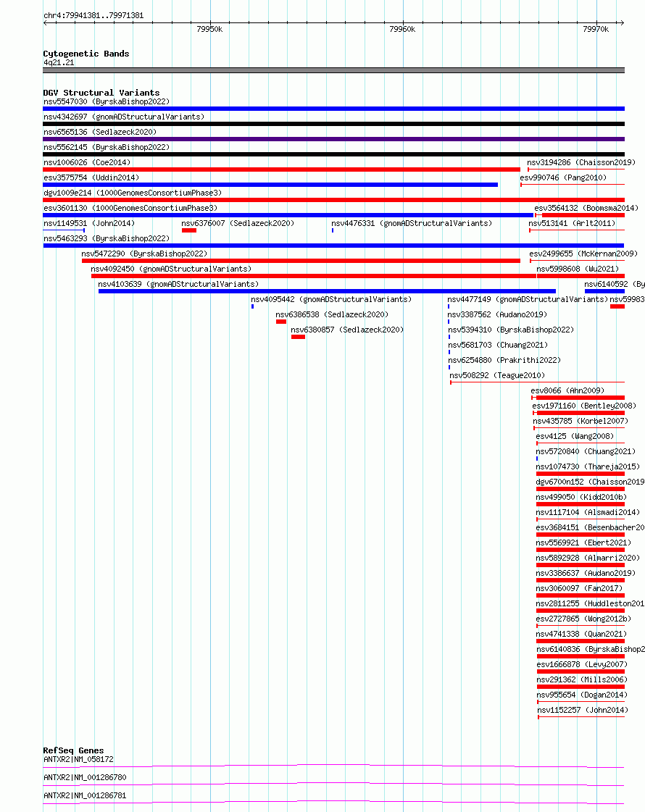Click nsv6386538 (Sedlazeck2020) label
The width and height of the screenshot is (645, 812).
(332, 314)
